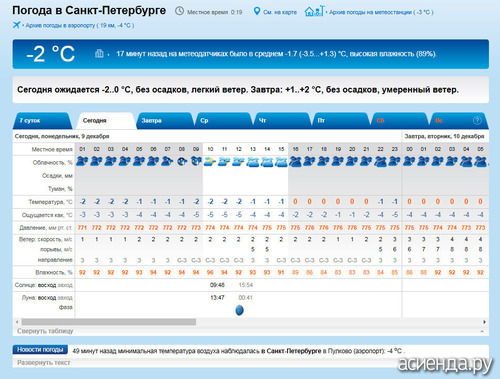Collapse table using arrow at bottom right
Viewport: 500px width, 379px height.
482,331
